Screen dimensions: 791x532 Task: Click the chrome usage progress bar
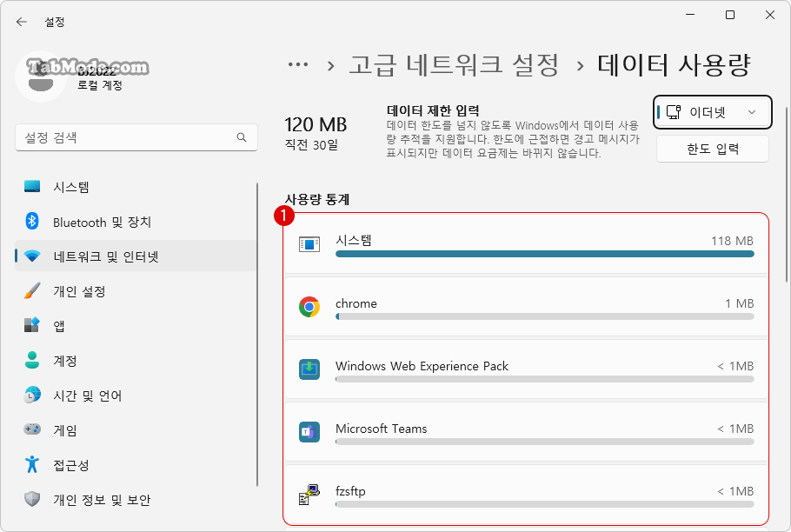(544, 316)
